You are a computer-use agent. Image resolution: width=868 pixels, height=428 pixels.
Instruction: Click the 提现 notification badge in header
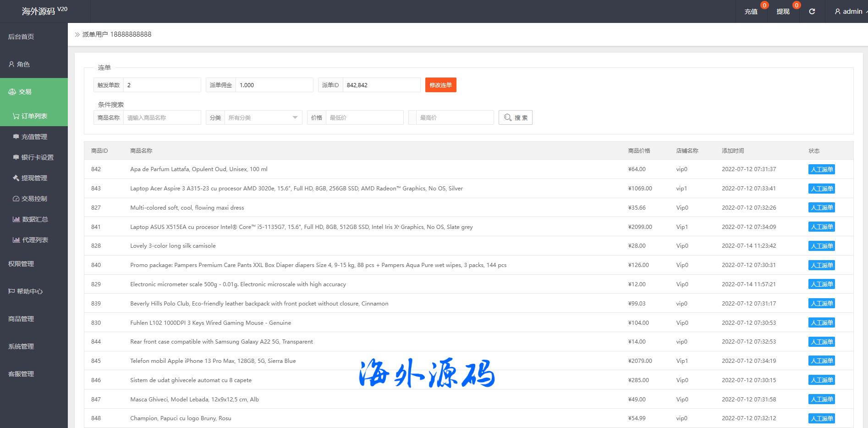coord(797,6)
